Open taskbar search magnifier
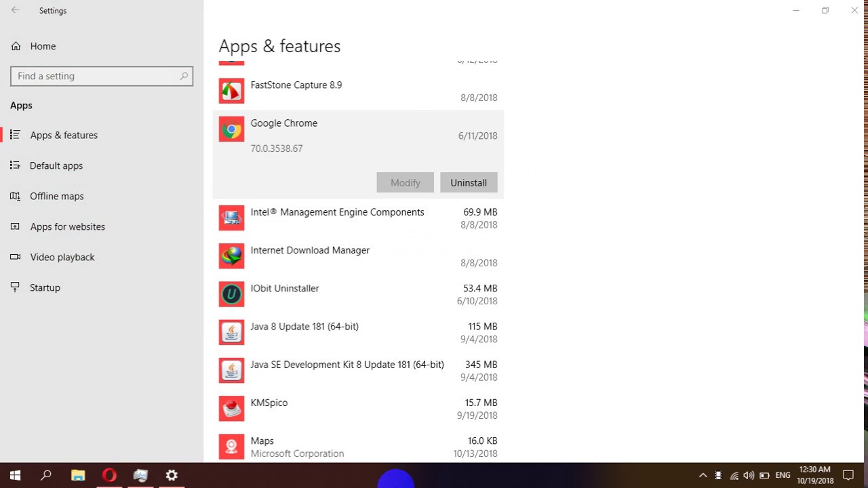Screen dimensions: 868x488 [46, 475]
